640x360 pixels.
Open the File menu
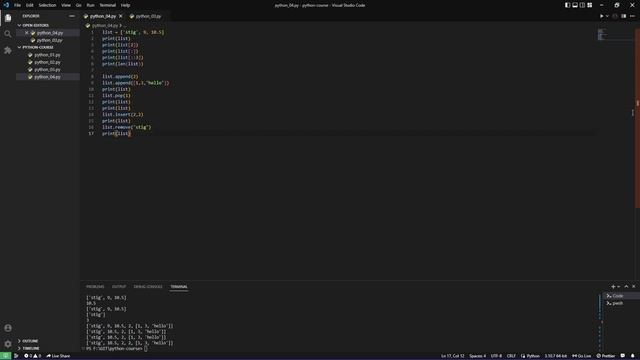coord(17,5)
